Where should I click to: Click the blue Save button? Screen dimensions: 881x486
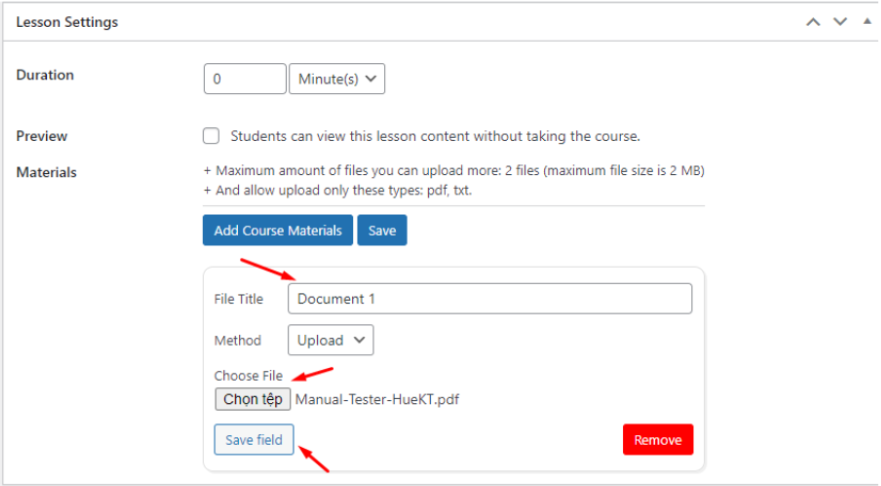(382, 230)
